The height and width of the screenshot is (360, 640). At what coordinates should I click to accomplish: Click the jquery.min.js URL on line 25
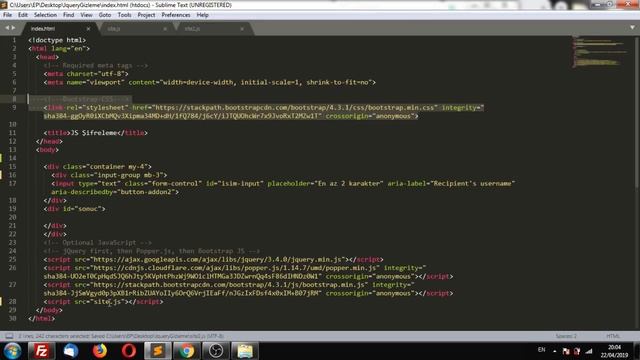coord(219,260)
